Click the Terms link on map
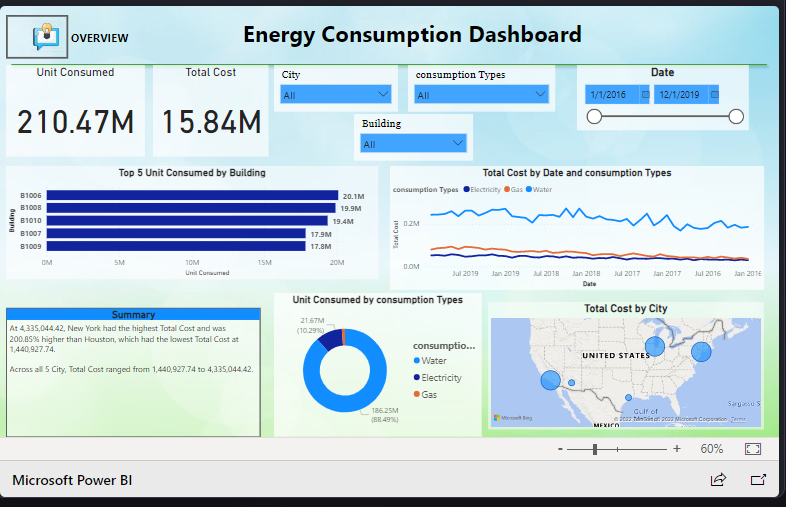The height and width of the screenshot is (507, 786). coord(738,418)
